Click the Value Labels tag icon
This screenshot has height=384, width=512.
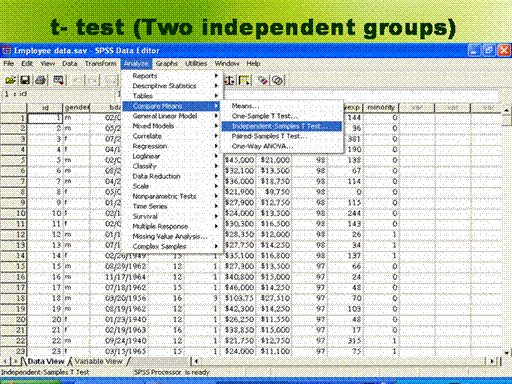263,80
